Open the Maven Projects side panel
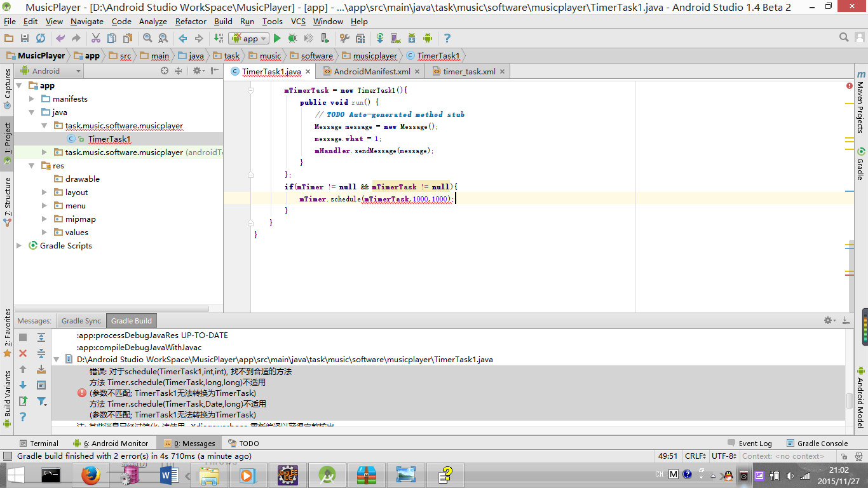 point(861,102)
